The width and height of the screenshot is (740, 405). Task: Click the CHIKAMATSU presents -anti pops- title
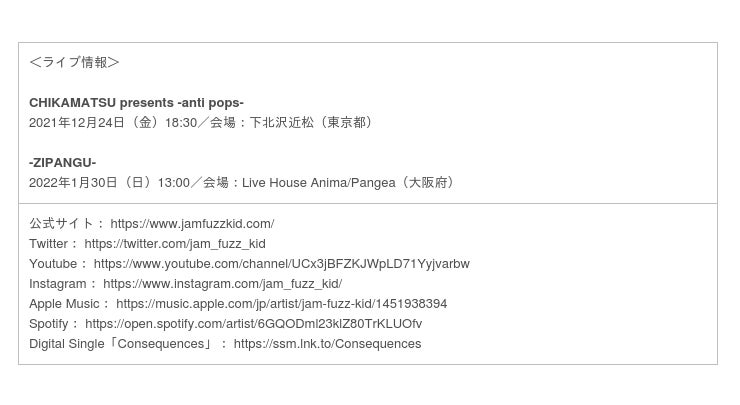[136, 102]
